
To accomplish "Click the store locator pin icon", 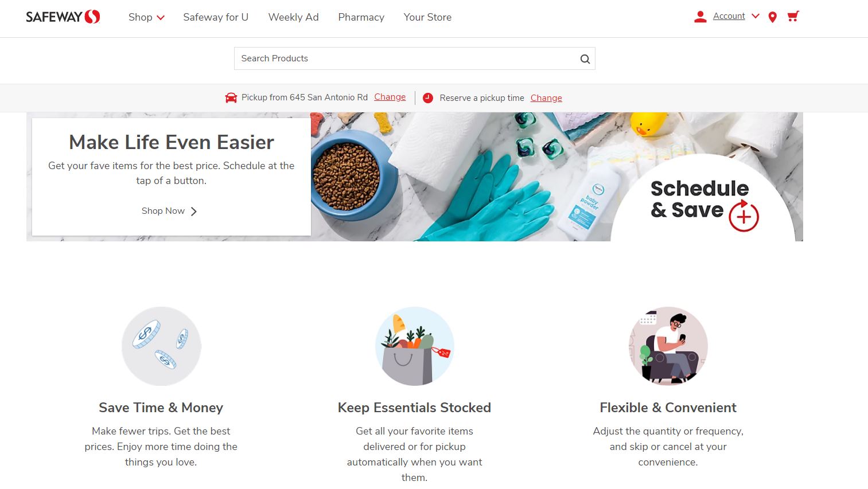I will (773, 17).
